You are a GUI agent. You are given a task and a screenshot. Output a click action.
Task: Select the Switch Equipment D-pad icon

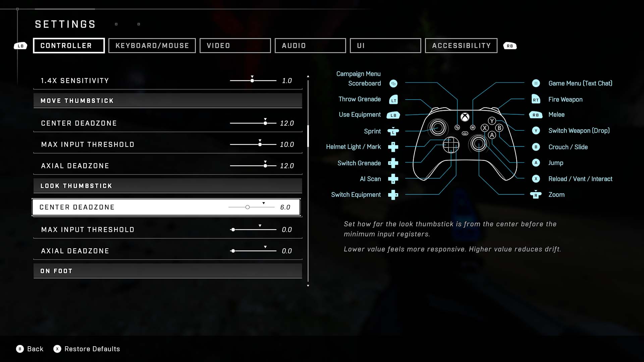[x=393, y=194]
